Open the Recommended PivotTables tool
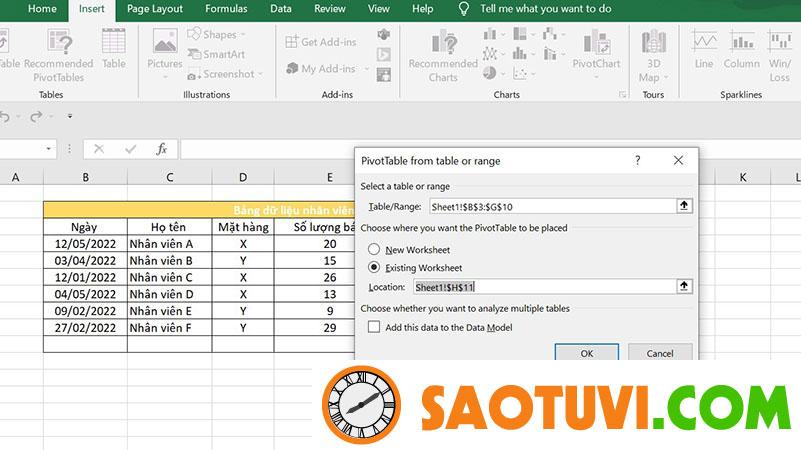 click(x=59, y=55)
